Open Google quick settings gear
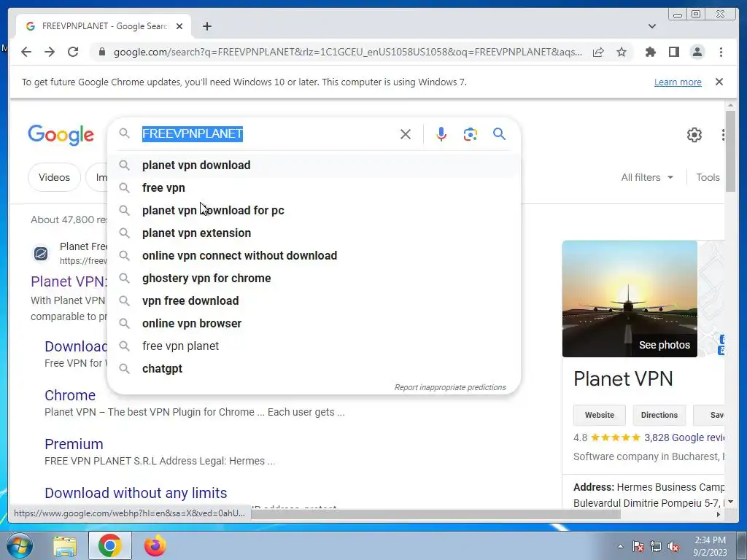 (694, 135)
